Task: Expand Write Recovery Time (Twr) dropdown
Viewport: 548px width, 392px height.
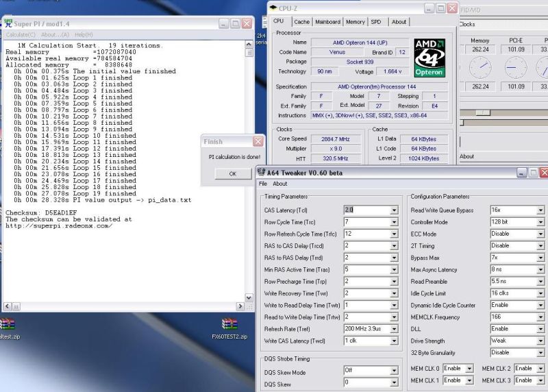Action: pos(394,293)
